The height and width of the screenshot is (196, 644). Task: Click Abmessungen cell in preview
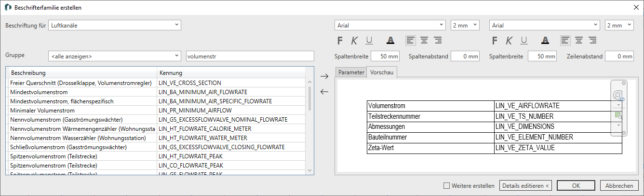click(430, 126)
